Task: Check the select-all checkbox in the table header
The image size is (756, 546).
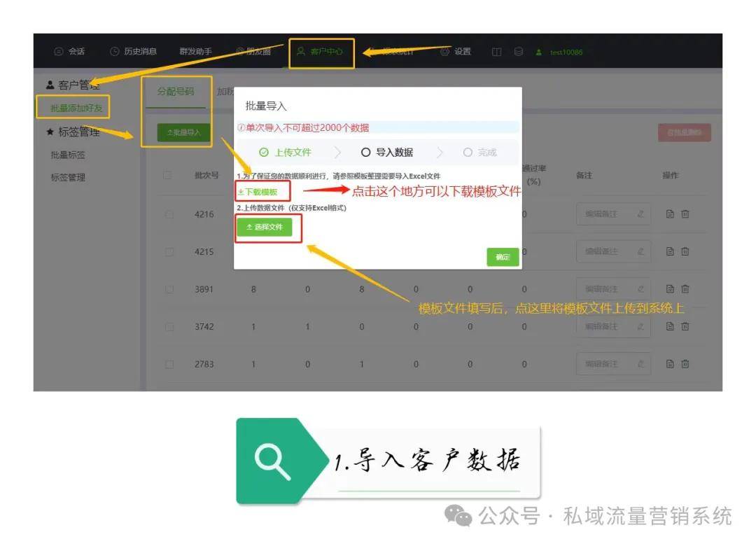Action: pyautogui.click(x=169, y=176)
